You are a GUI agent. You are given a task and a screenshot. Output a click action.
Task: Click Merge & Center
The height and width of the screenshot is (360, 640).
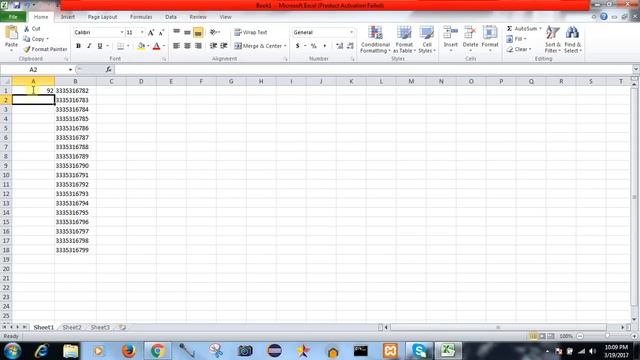click(x=258, y=46)
